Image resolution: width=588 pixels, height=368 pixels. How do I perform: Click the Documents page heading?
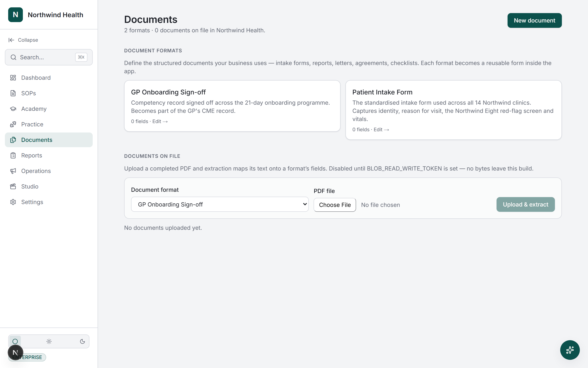[x=151, y=19]
